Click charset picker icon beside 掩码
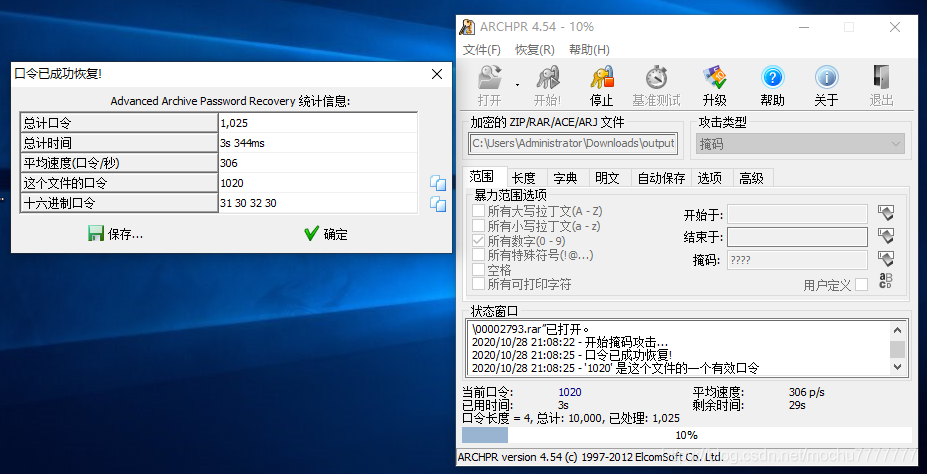 tap(886, 259)
